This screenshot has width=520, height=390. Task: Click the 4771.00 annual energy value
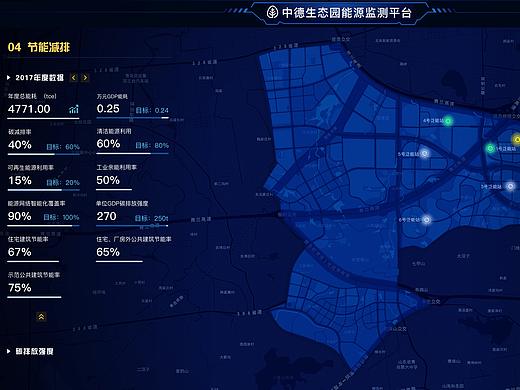tap(29, 109)
